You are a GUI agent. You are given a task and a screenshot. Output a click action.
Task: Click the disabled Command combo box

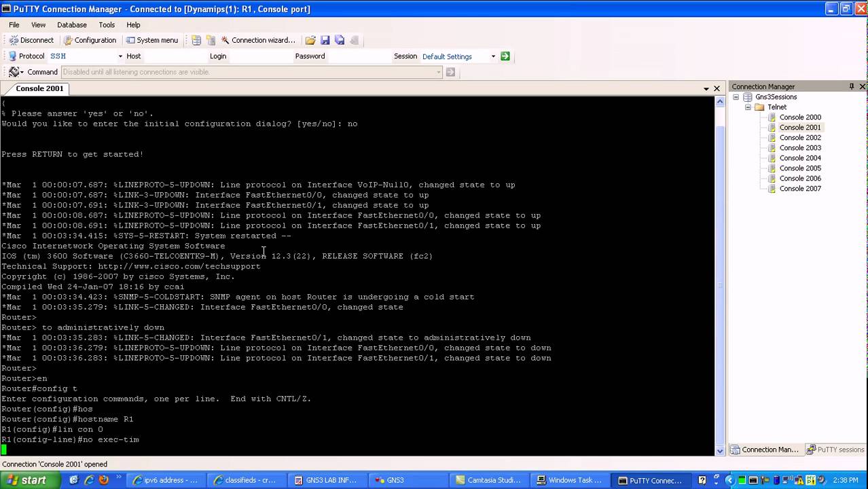[x=251, y=72]
